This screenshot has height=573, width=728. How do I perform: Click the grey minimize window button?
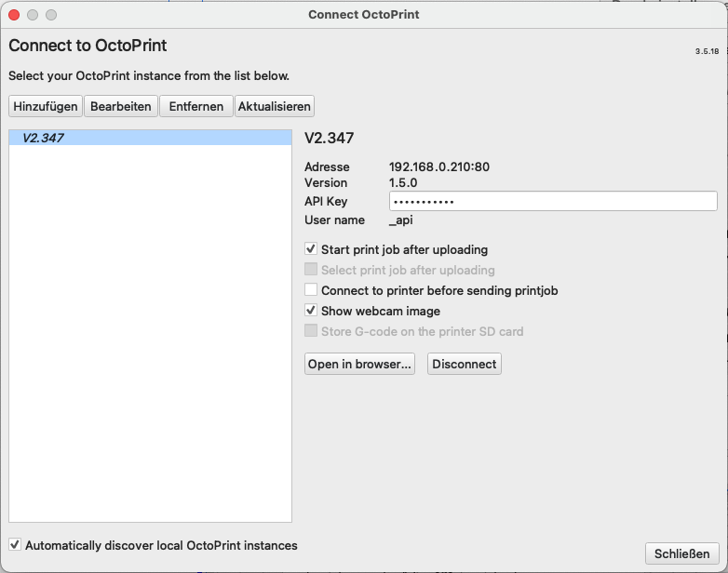click(33, 15)
